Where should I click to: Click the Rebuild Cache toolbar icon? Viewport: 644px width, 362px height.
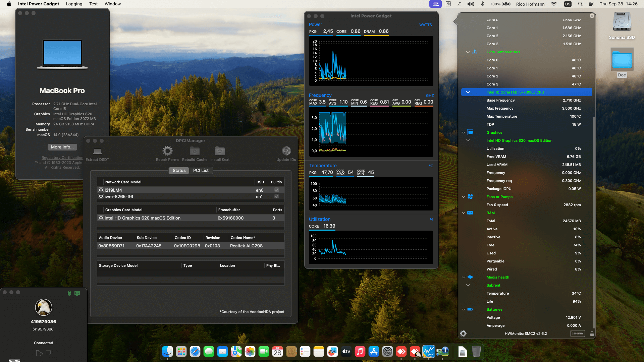[x=195, y=151]
